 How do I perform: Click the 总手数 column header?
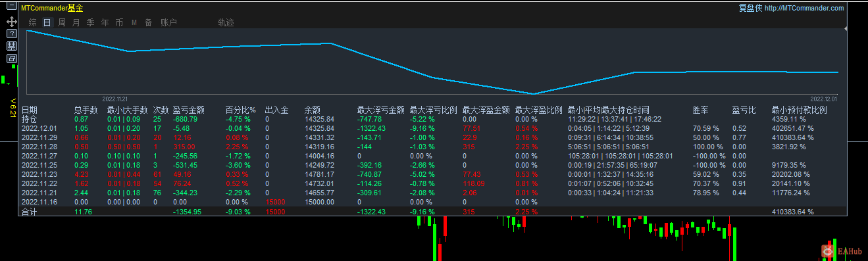[86, 110]
